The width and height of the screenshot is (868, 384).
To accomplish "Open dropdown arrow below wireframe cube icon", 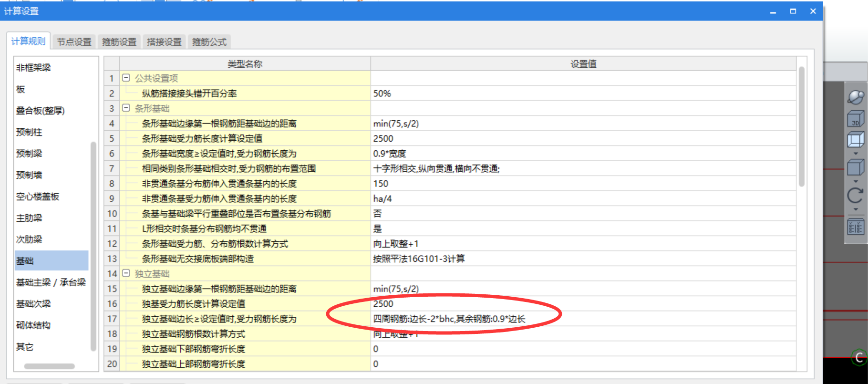I will tap(856, 154).
